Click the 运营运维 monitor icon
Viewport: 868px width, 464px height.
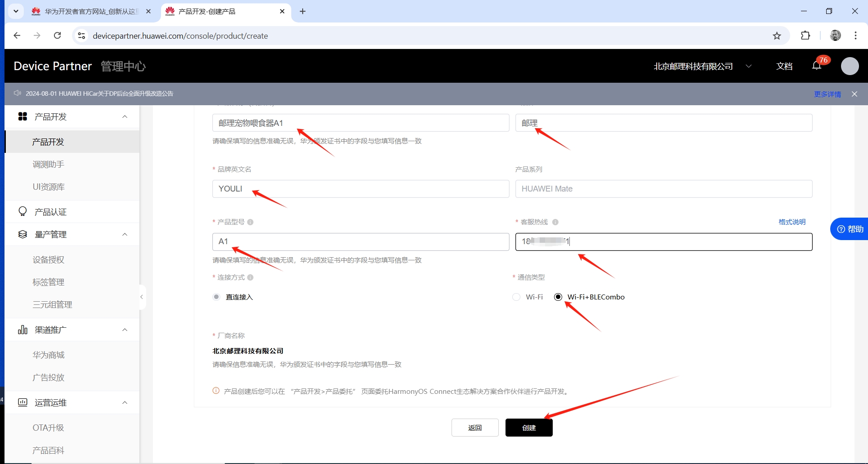tap(22, 402)
